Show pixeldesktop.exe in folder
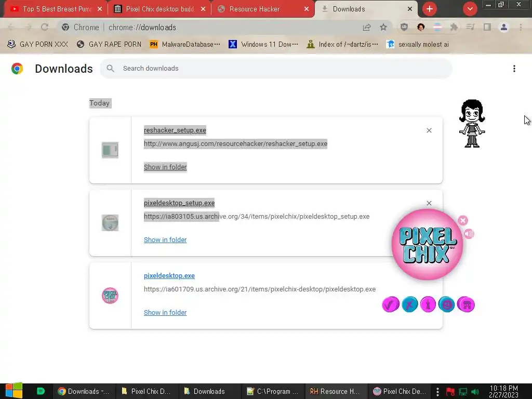 (x=165, y=312)
